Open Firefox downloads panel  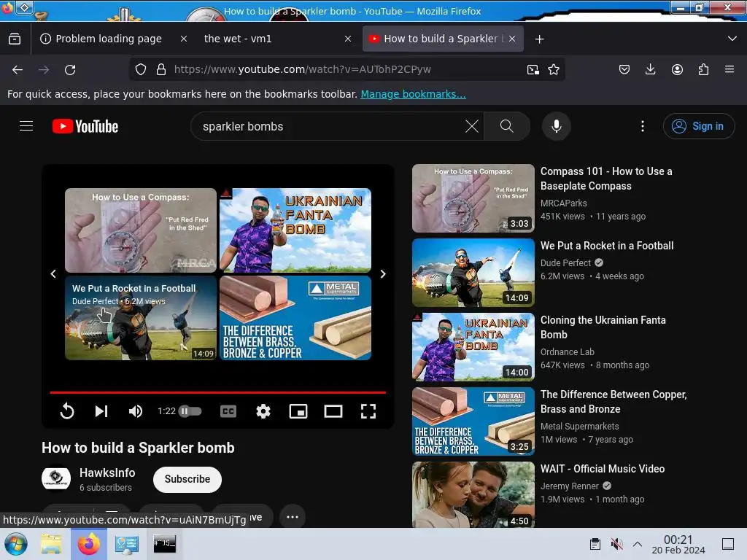coord(650,69)
